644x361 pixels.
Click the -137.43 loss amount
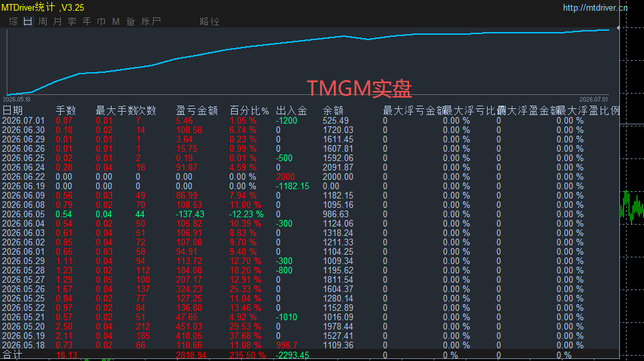click(x=190, y=214)
